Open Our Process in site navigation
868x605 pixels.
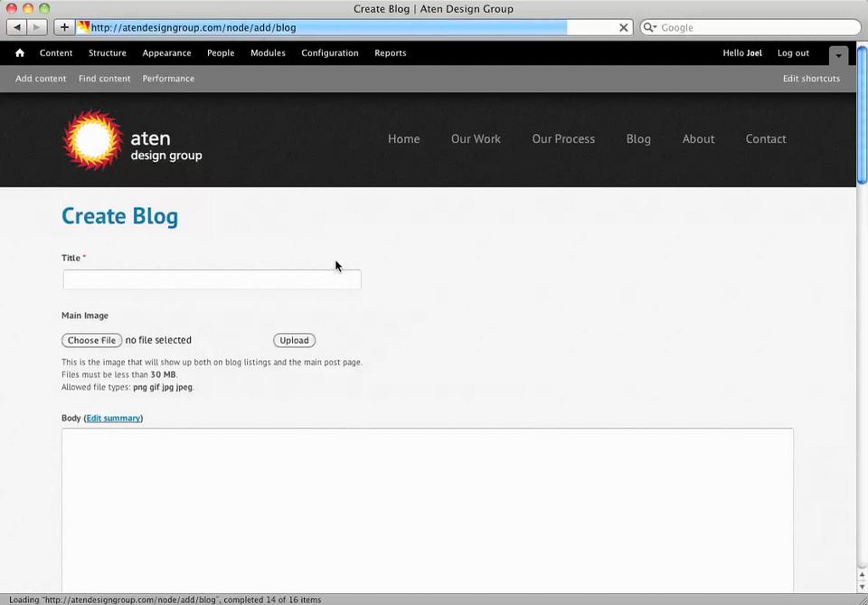click(x=563, y=139)
